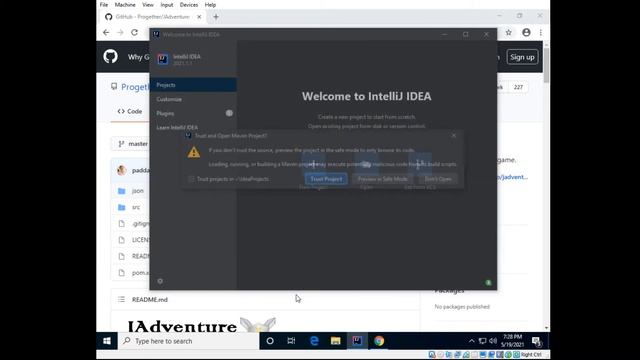Image resolution: width=640 pixels, height=360 pixels.
Task: Open the Plugins section in IntelliJ
Action: point(165,113)
